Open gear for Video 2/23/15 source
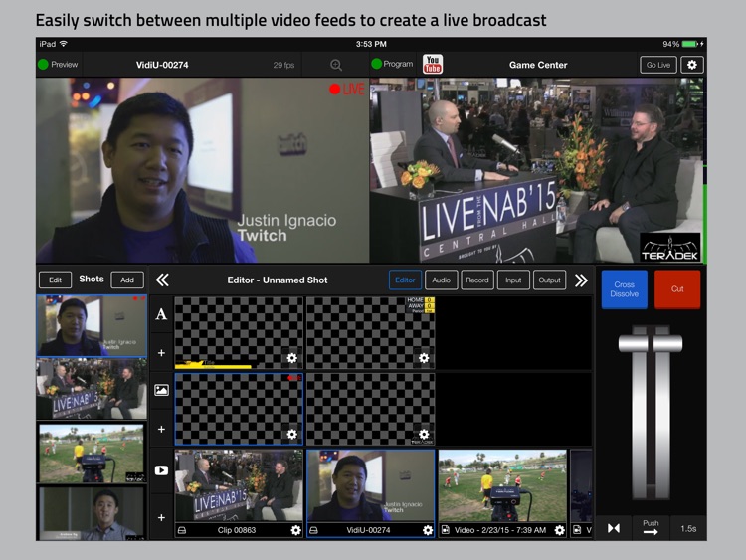 pyautogui.click(x=559, y=530)
